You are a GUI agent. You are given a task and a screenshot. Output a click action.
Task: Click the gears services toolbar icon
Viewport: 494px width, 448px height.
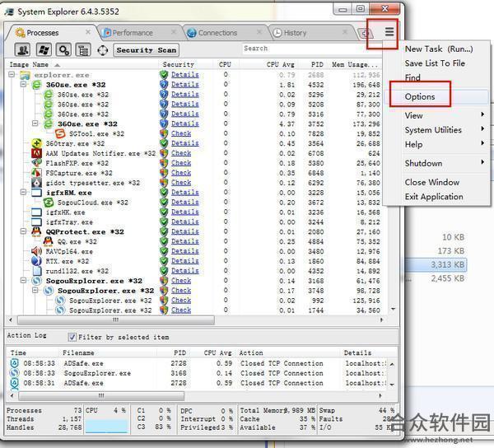64,50
